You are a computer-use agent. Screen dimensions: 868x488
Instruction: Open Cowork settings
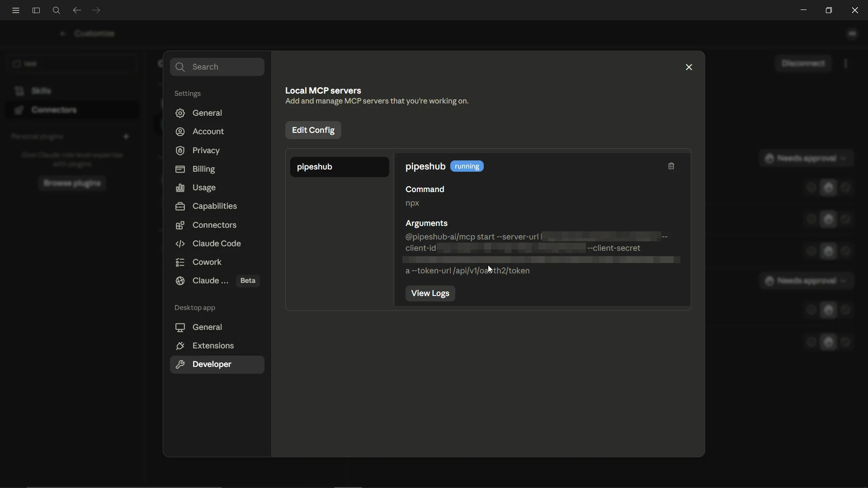217,262
